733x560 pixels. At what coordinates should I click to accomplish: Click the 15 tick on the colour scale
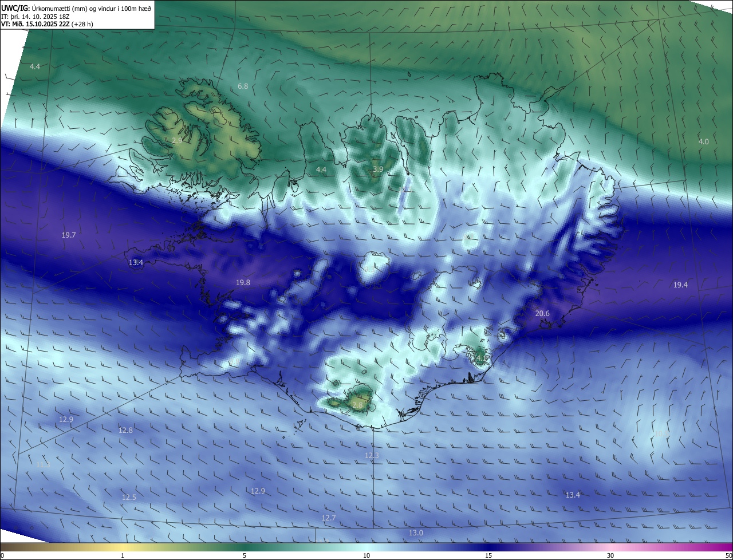point(488,555)
